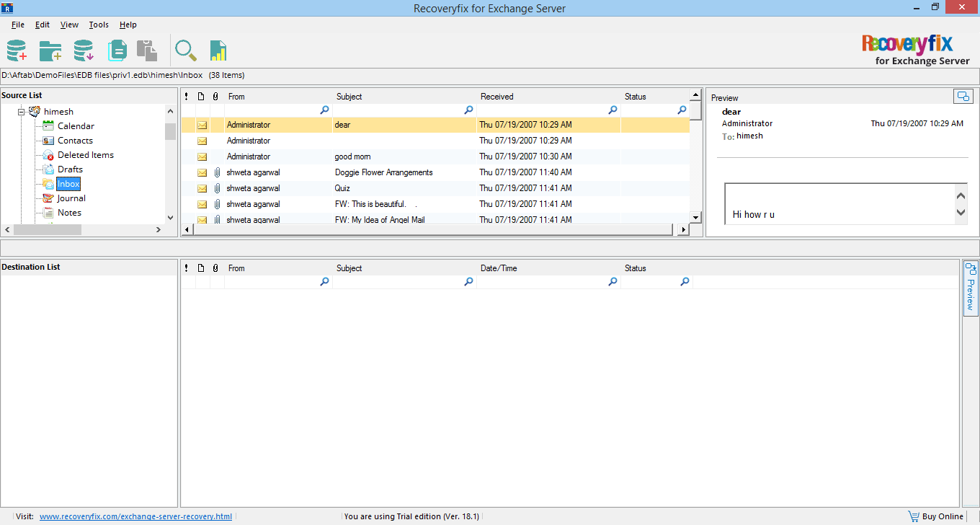
Task: Open the vertical Preview tab on the right edge
Action: [971, 288]
